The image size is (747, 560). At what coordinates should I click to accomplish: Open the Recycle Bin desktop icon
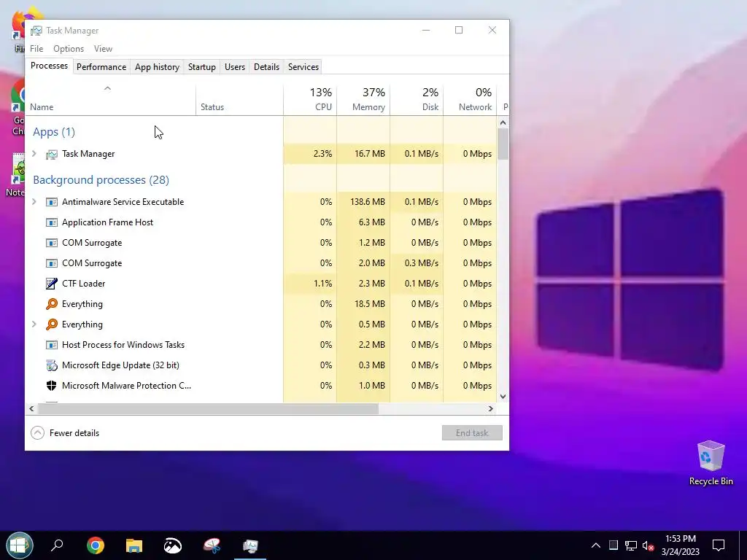click(711, 463)
